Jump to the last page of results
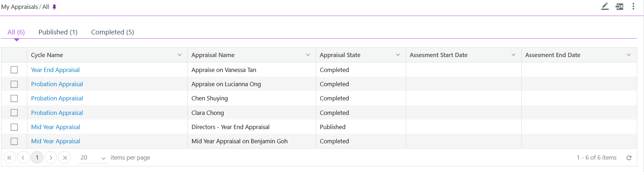 click(x=64, y=157)
